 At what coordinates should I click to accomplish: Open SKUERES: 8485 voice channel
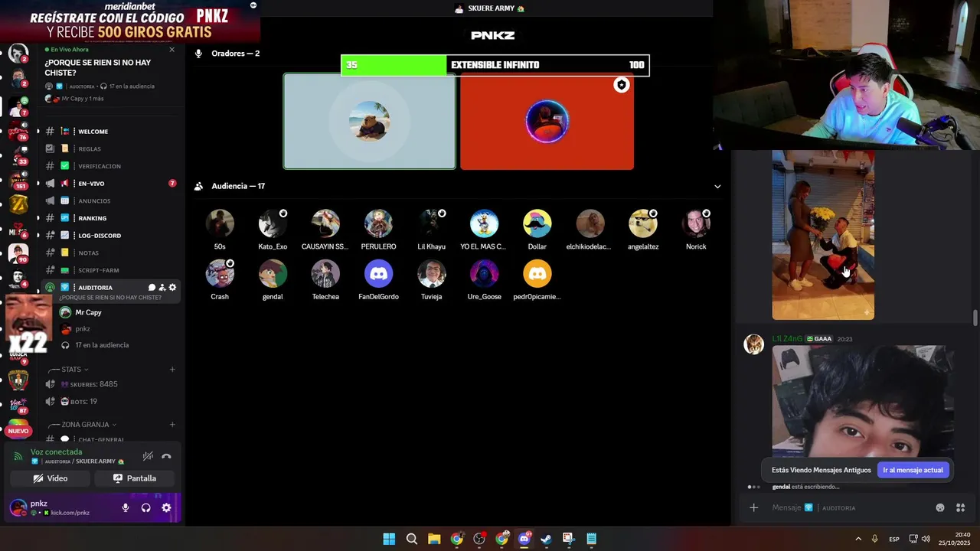point(110,384)
